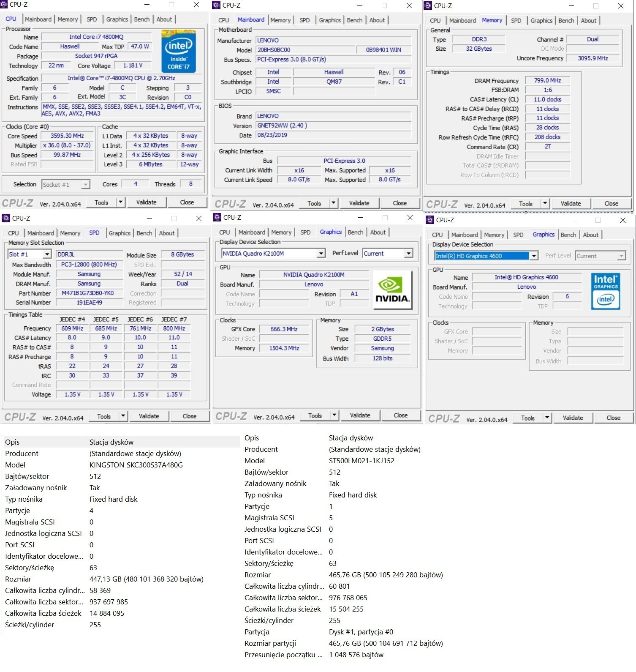Open the About tab in Mainboard window

(x=377, y=20)
